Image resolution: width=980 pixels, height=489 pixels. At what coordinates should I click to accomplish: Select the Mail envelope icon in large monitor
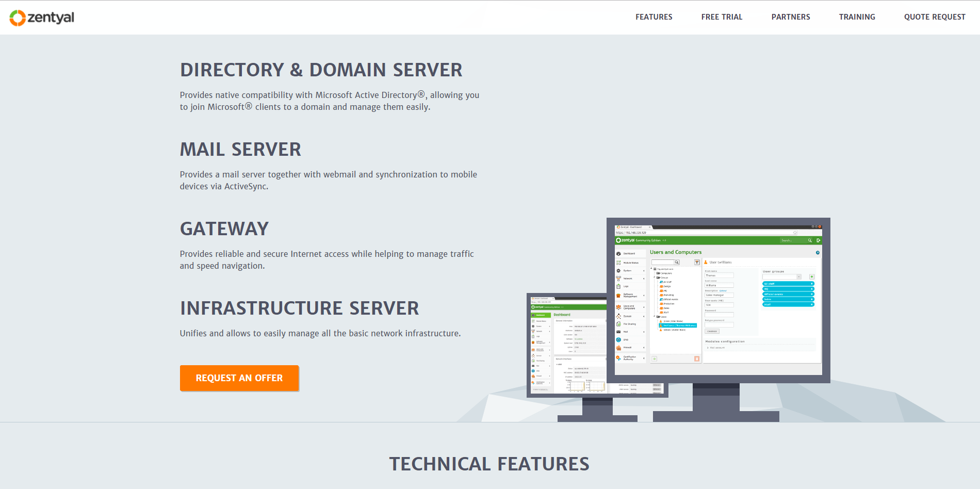[x=618, y=332]
